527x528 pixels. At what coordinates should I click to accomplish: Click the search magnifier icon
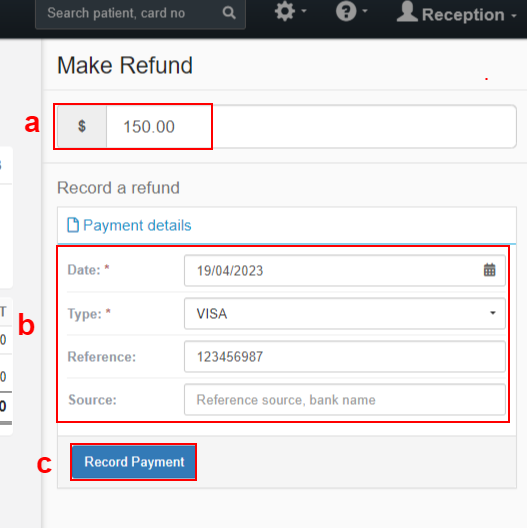[229, 13]
